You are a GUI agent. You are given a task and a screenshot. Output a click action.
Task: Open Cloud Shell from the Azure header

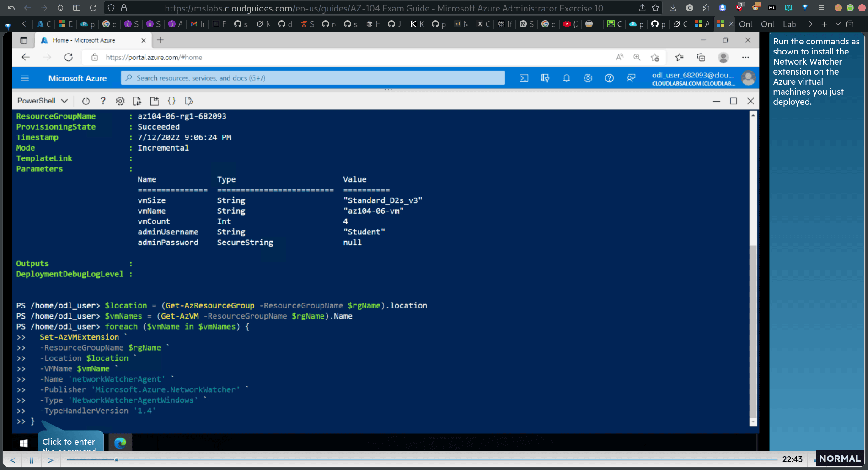coord(524,78)
